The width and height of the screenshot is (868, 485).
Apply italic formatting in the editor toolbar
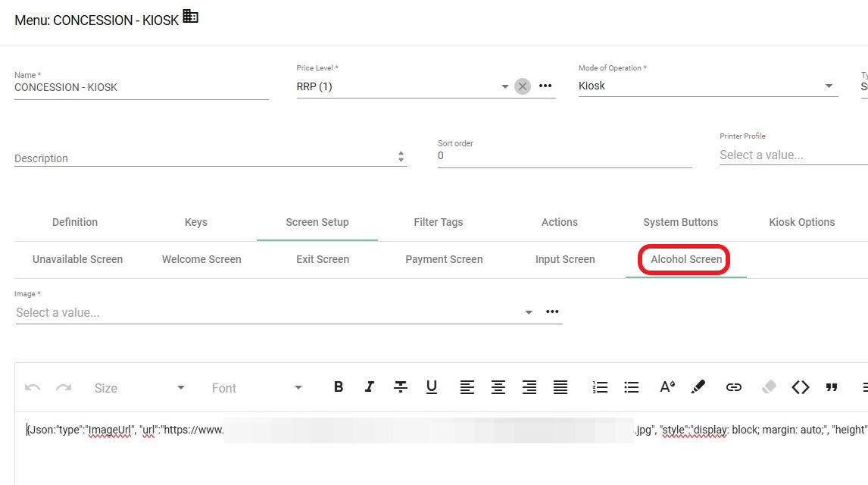369,387
